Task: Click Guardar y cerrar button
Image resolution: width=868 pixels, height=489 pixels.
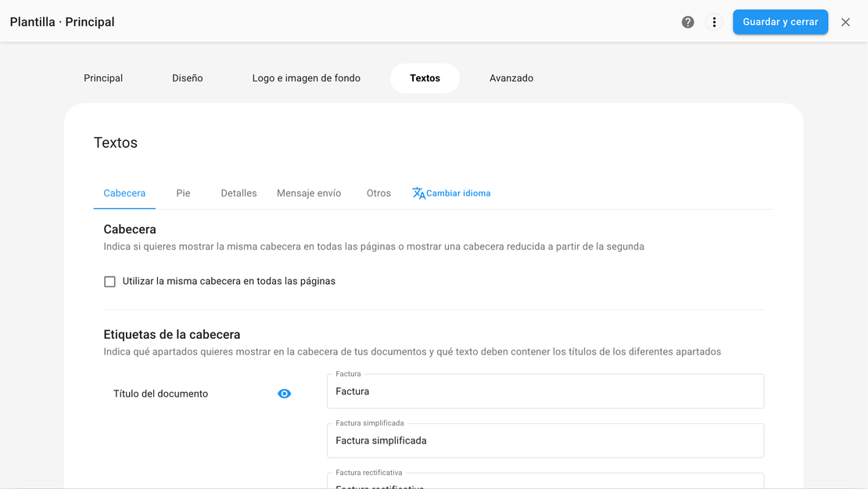Action: pyautogui.click(x=780, y=22)
